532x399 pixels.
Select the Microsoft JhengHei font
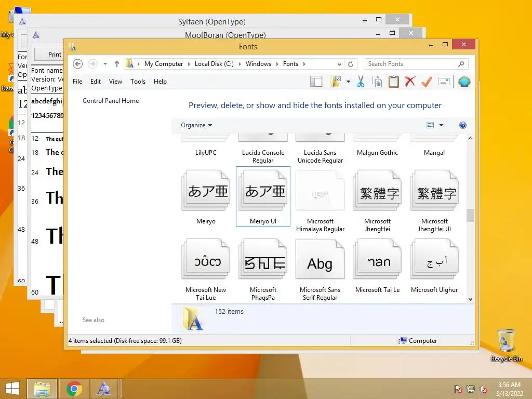(377, 201)
